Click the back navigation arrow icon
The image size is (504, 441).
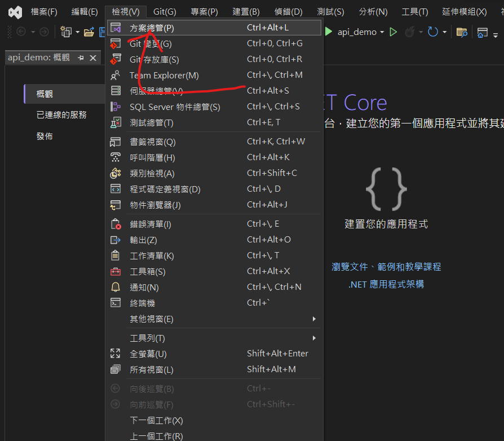pos(21,32)
